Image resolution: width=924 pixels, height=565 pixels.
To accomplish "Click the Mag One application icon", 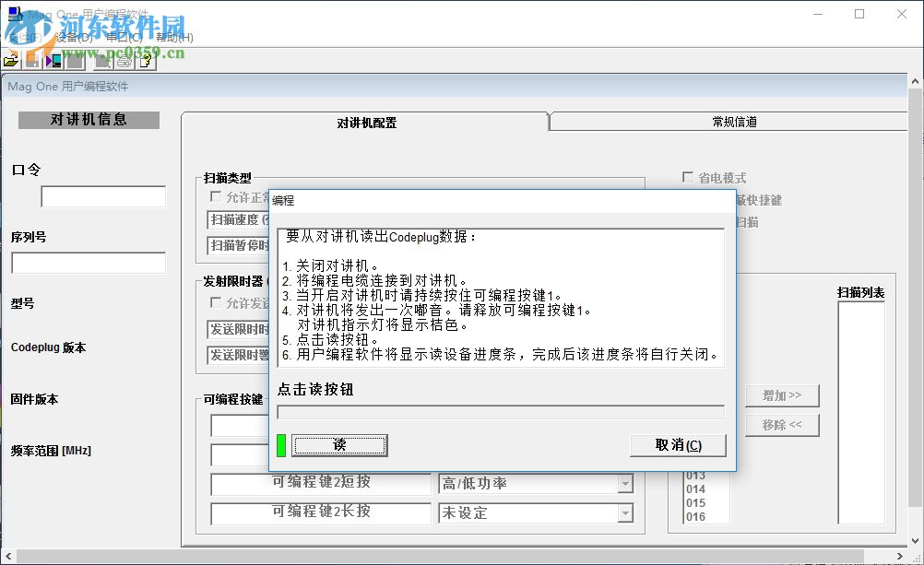I will point(12,13).
